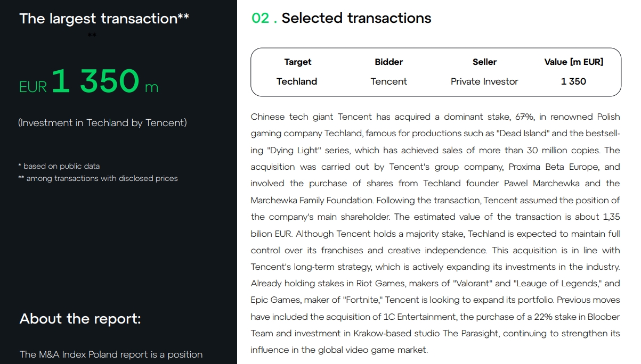Screen dimensions: 641x364
Task: Click the green '02 .' section number
Action: tap(264, 18)
